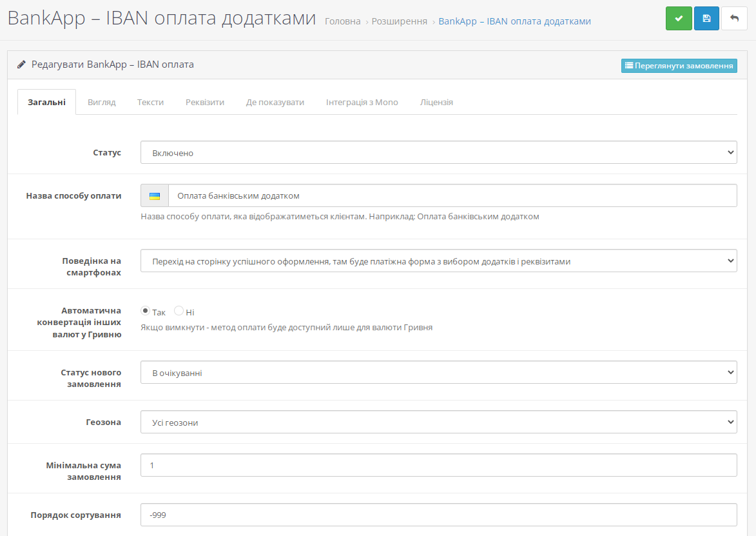
Task: Click the Мінімальна сума замовлення field
Action: tap(438, 465)
